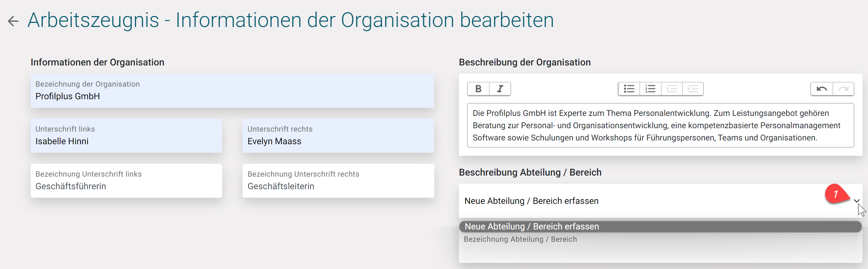Image resolution: width=868 pixels, height=269 pixels.
Task: Click the back arrow icon
Action: tap(13, 21)
